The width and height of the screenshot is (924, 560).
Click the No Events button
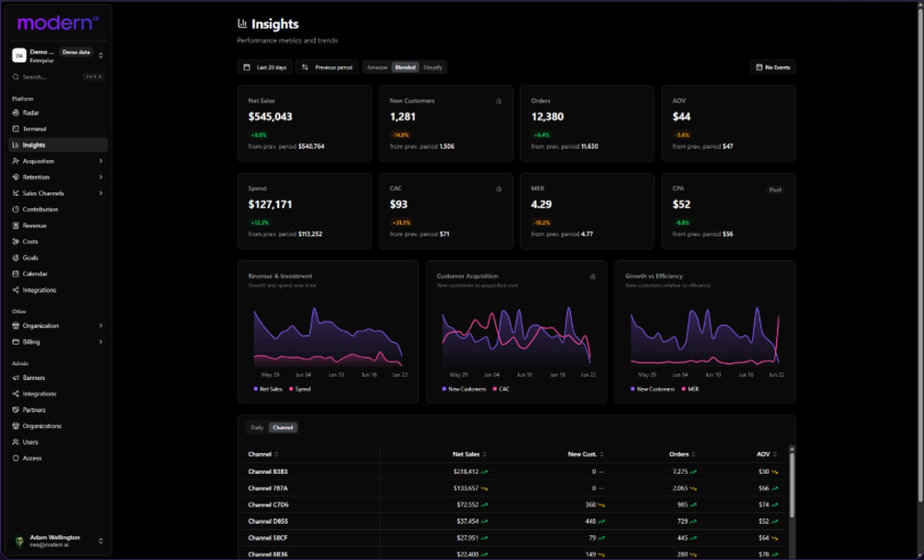pyautogui.click(x=772, y=67)
